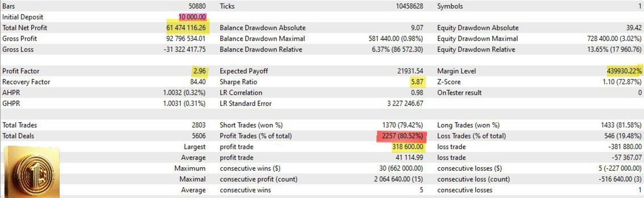Image resolution: width=644 pixels, height=198 pixels.
Task: Click the Z-Score label
Action: (449, 82)
